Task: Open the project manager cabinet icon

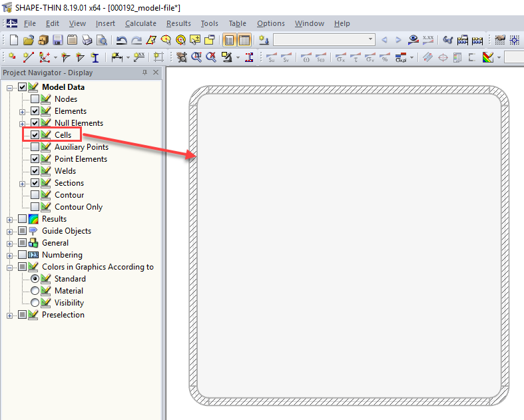Action: [x=43, y=40]
